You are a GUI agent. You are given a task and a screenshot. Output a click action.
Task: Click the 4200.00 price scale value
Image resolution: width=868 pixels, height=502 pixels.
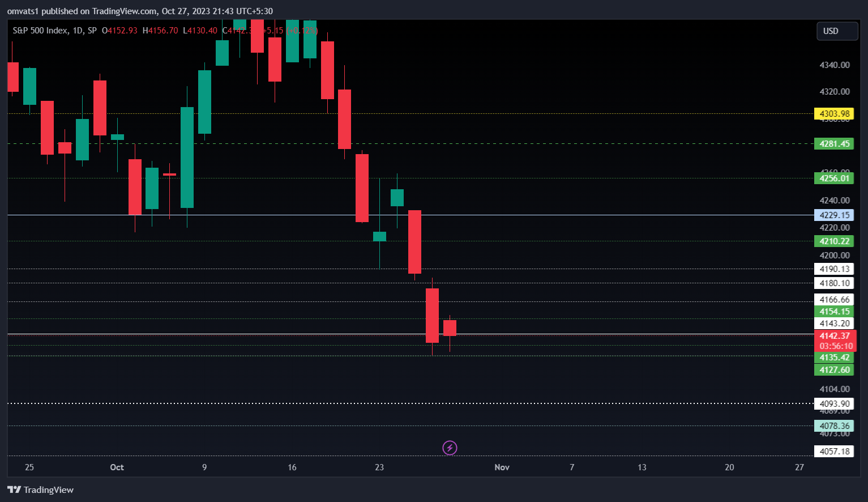point(834,256)
